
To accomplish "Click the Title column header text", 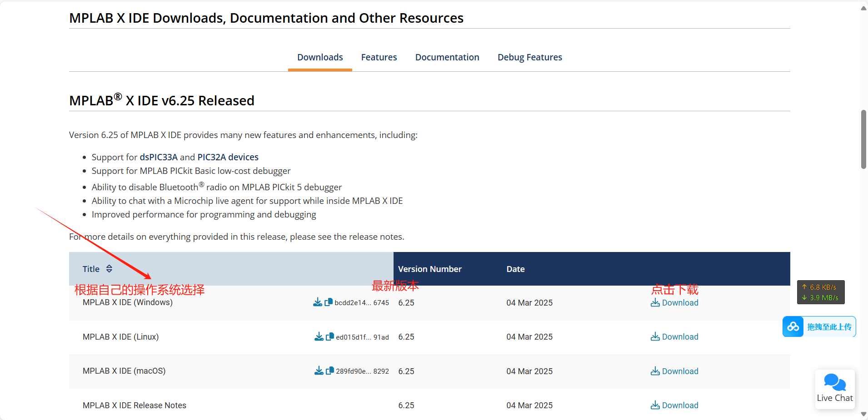I will pyautogui.click(x=91, y=269).
